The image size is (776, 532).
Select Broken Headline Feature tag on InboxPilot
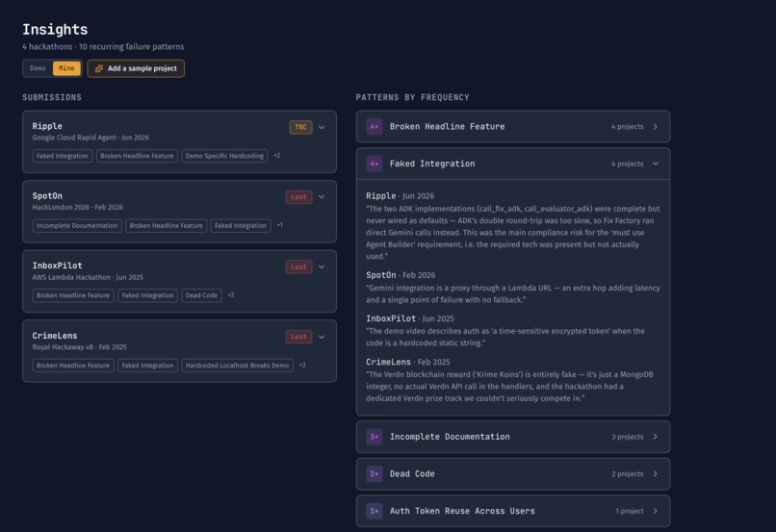[73, 295]
